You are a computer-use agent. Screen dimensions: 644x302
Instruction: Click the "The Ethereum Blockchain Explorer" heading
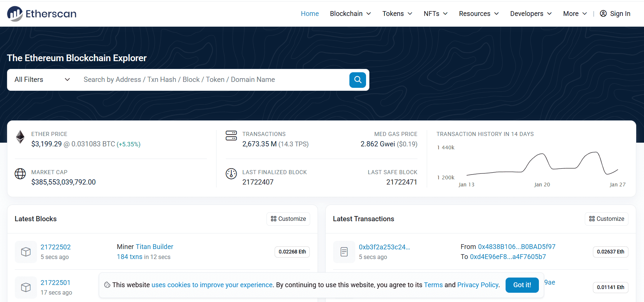(77, 58)
